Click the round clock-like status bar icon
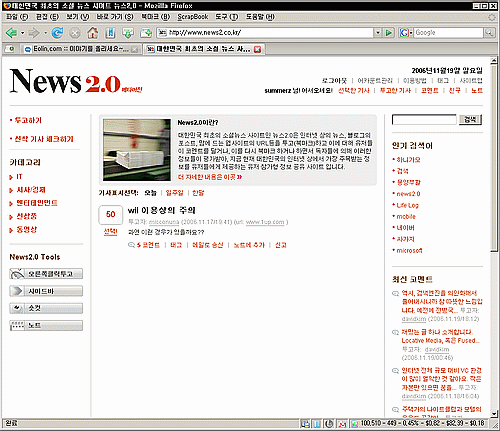Viewport: 500px width, 431px height. pos(329,424)
